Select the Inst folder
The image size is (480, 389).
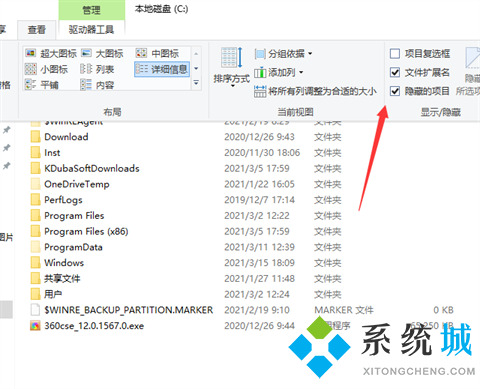pyautogui.click(x=52, y=153)
